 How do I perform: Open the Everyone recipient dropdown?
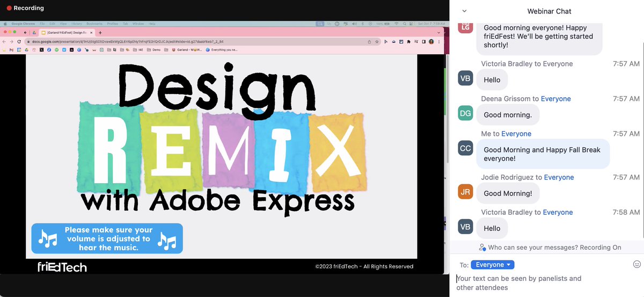pos(493,265)
